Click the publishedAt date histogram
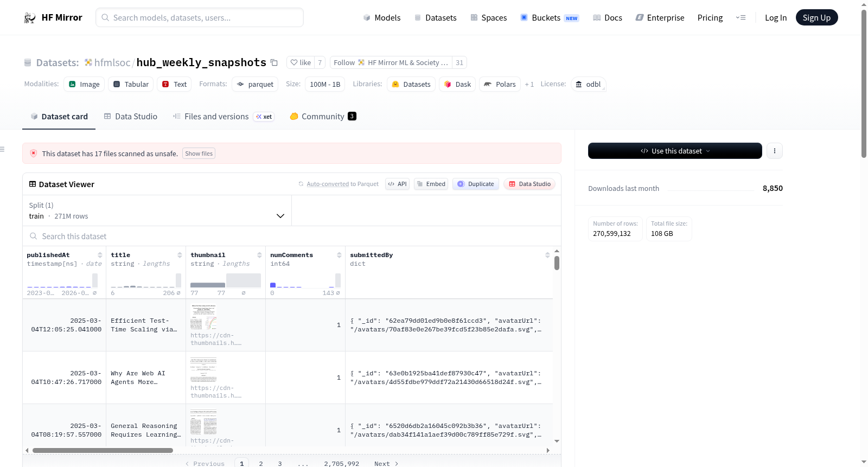This screenshot has height=467, width=868. point(62,280)
